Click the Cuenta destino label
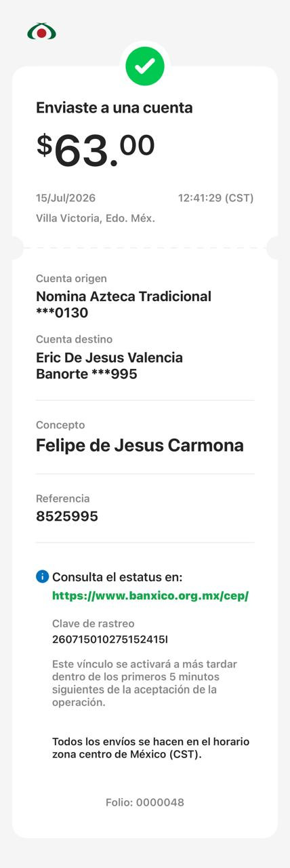The height and width of the screenshot is (868, 290). click(75, 339)
